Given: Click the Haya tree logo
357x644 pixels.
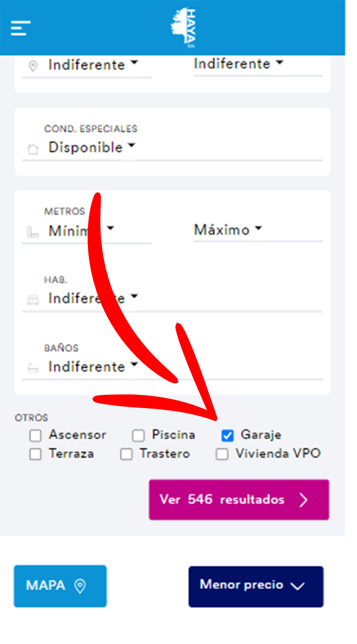Looking at the screenshot, I should (x=184, y=28).
